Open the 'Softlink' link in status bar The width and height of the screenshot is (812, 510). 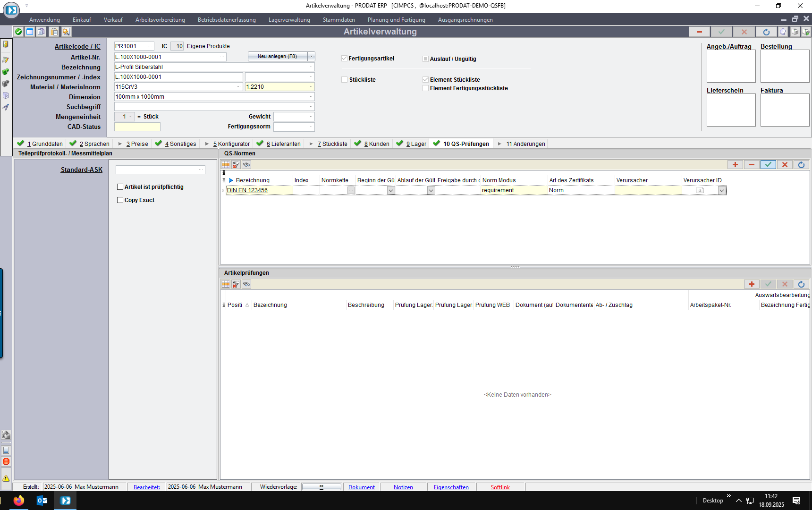pos(500,487)
